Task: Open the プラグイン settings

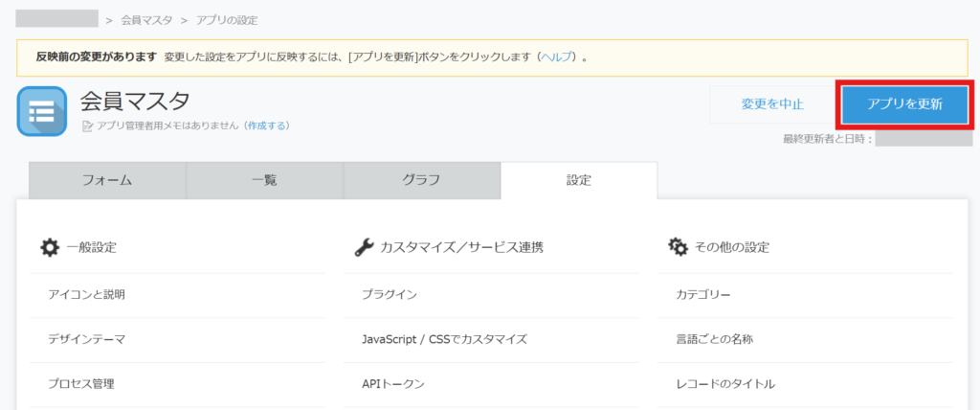Action: point(390,294)
